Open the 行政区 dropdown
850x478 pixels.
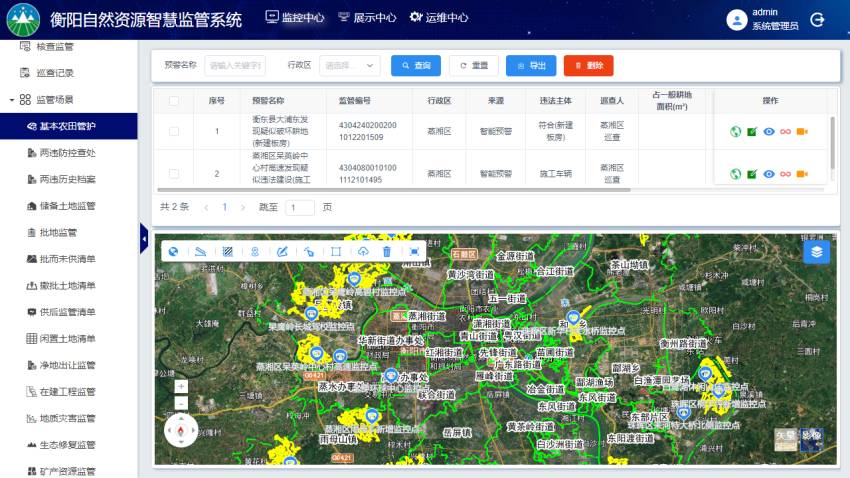pos(349,65)
